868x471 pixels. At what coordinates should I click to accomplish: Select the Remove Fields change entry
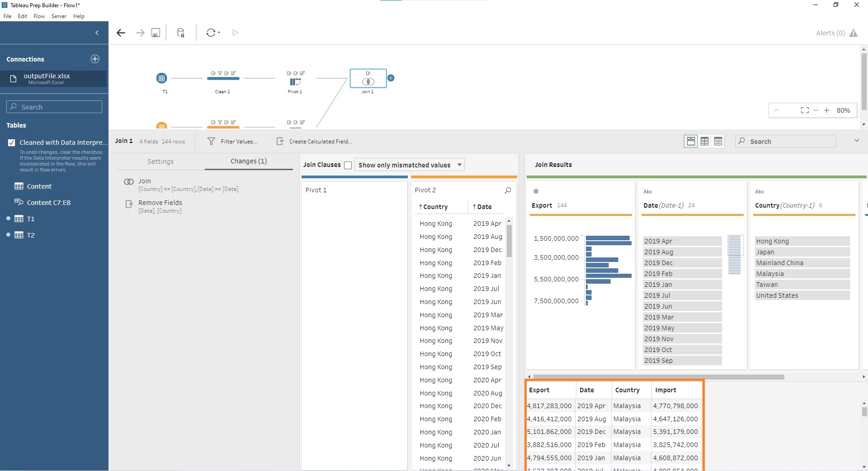pyautogui.click(x=160, y=206)
